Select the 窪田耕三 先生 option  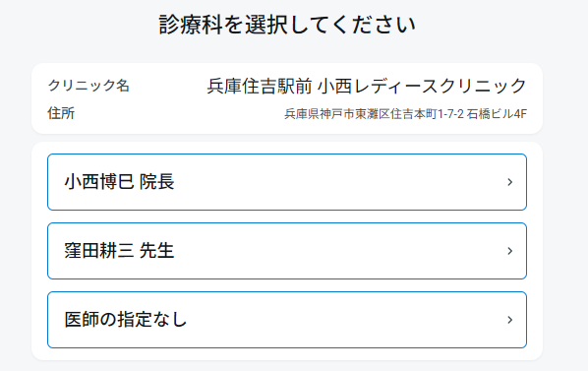[x=287, y=251]
